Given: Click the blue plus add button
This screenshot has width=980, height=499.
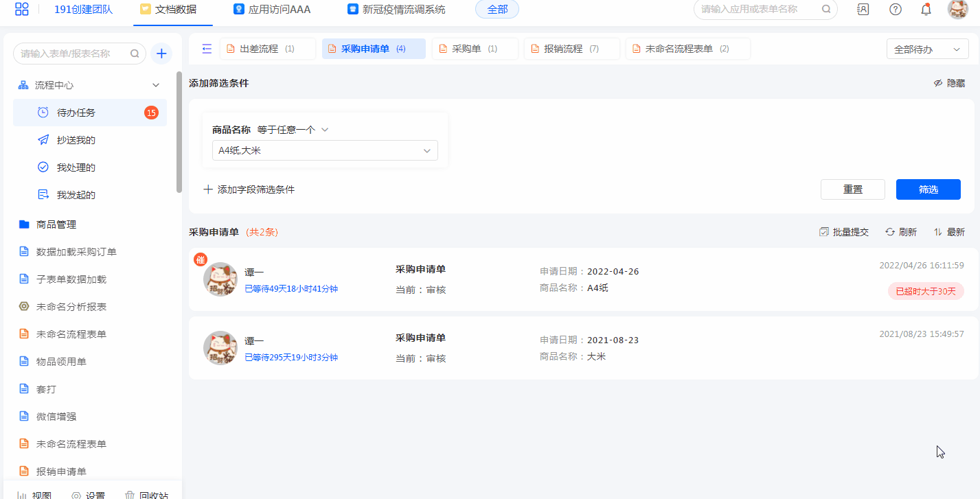Looking at the screenshot, I should click(x=161, y=54).
